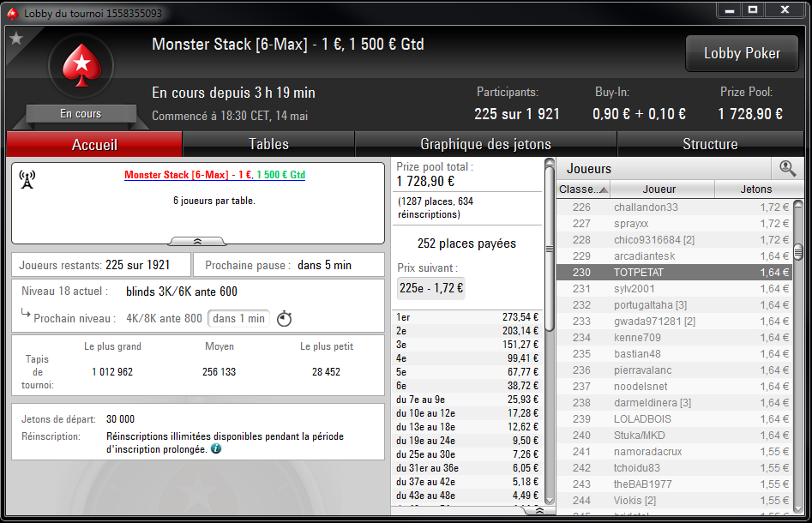This screenshot has width=812, height=523.
Task: Click the 'dans 1 min' next level button
Action: coord(238,318)
